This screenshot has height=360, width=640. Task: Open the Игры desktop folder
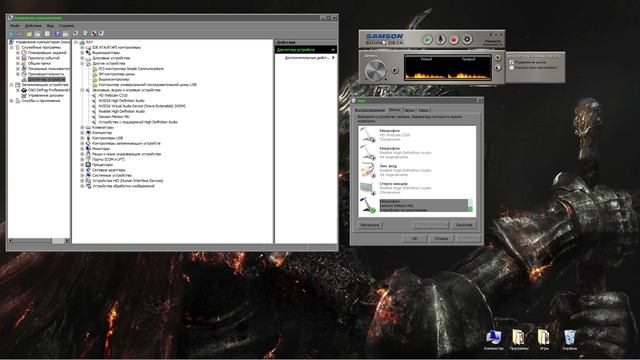(x=544, y=340)
